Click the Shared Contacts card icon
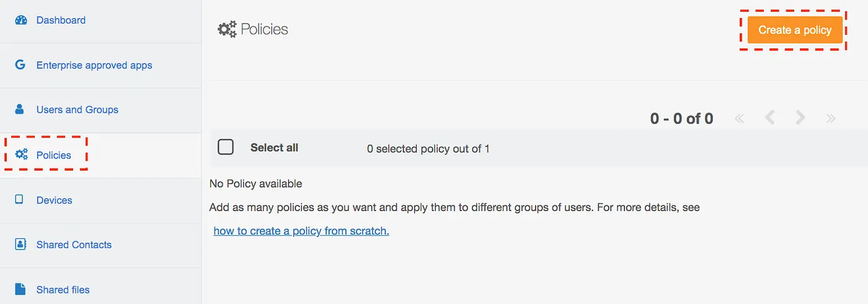Image resolution: width=868 pixels, height=304 pixels. click(x=20, y=244)
